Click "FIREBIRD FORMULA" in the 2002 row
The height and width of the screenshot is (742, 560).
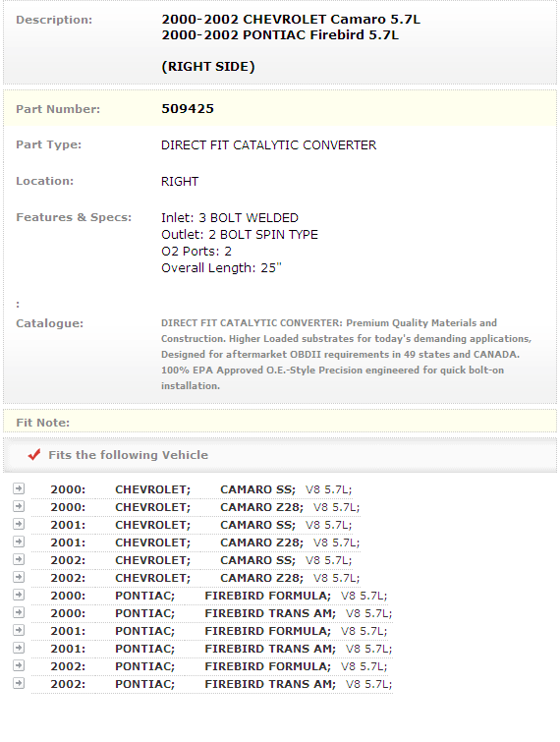tap(267, 666)
